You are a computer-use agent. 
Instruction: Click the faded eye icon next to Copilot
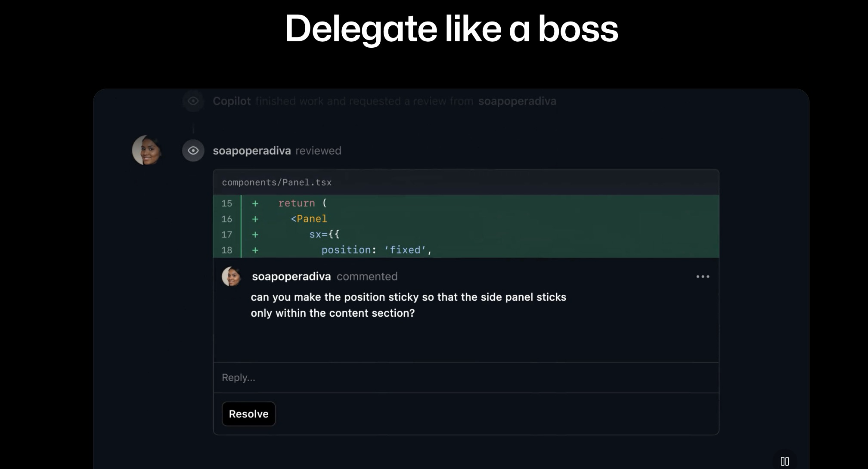click(x=193, y=101)
